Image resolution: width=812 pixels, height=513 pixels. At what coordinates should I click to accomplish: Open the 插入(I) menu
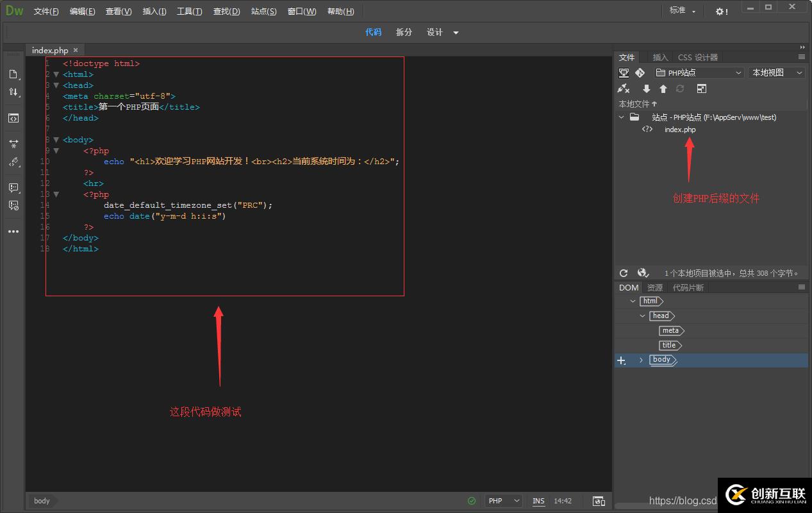click(x=154, y=12)
